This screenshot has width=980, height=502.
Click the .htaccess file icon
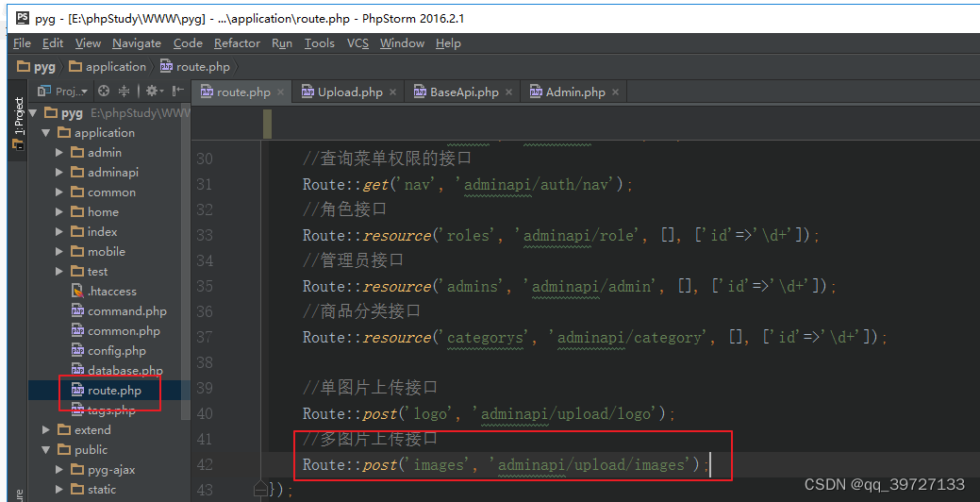point(77,292)
